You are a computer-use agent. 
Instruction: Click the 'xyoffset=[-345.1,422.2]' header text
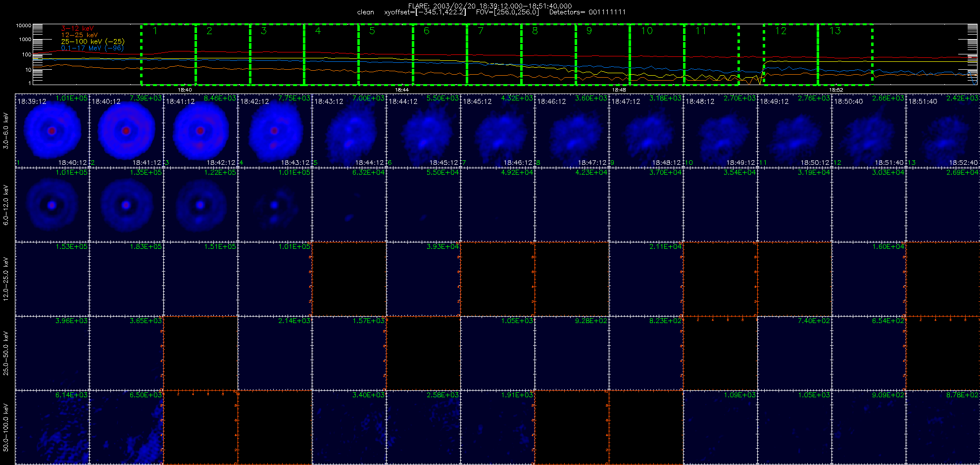(x=425, y=12)
